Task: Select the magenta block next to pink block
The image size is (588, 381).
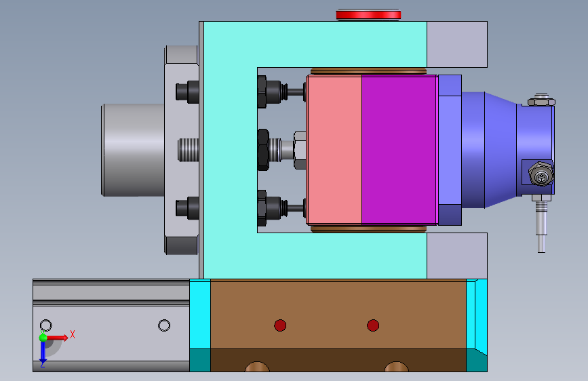Action: pos(399,150)
